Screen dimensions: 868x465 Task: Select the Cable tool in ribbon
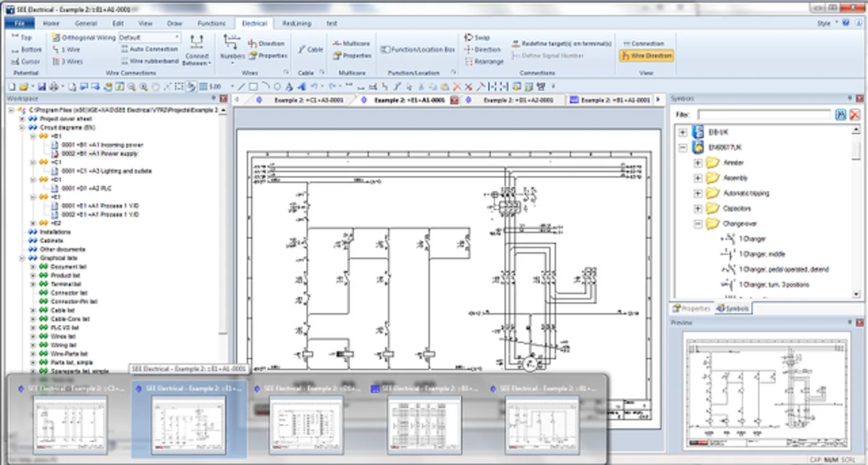pos(310,50)
